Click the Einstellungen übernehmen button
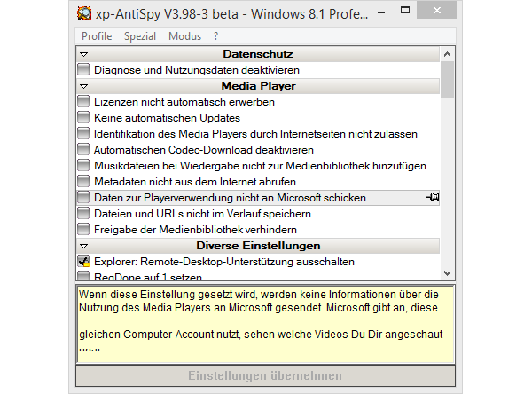The width and height of the screenshot is (532, 394). pyautogui.click(x=265, y=375)
